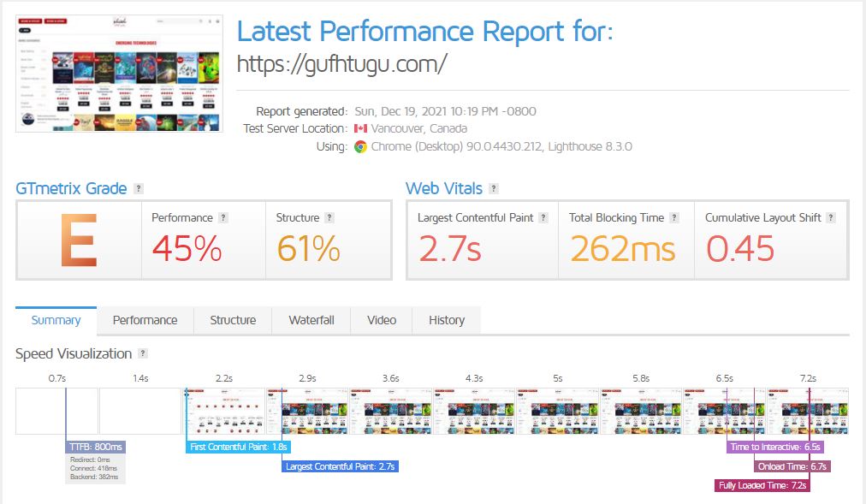Click help icon beside Structure score
The image size is (866, 504).
click(x=329, y=218)
